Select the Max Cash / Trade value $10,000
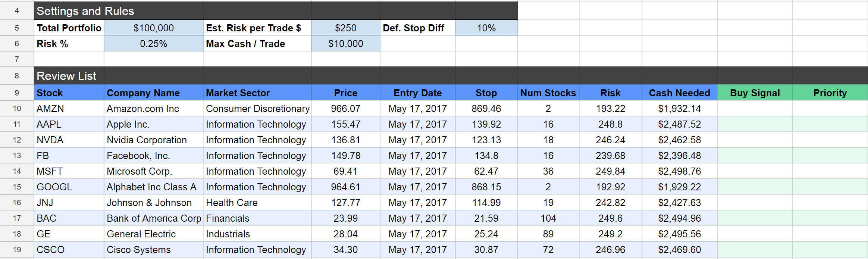Image resolution: width=868 pixels, height=259 pixels. point(345,44)
